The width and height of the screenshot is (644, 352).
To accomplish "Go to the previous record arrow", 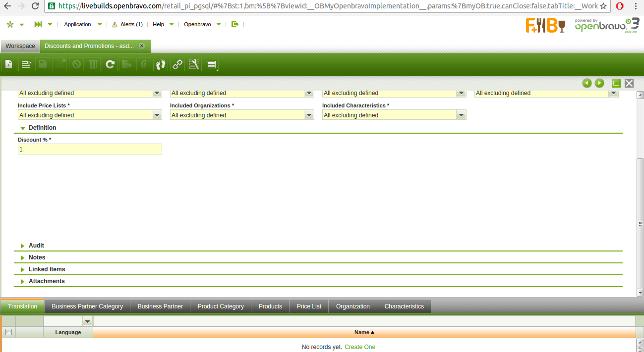I will (587, 83).
